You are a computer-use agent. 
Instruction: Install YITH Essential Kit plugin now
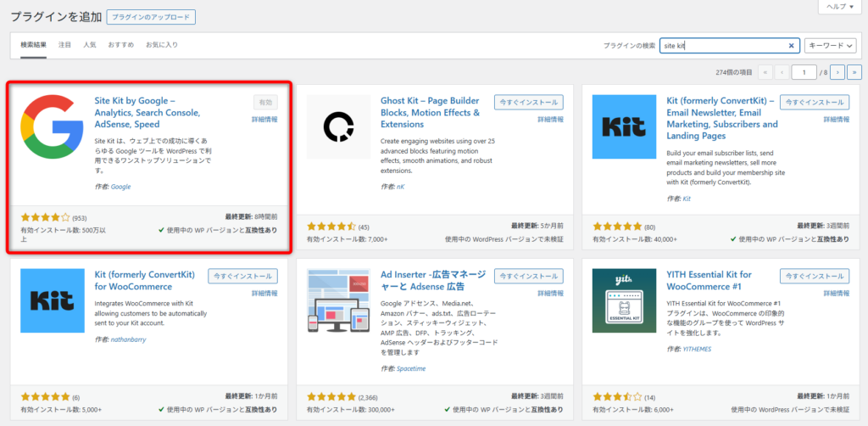(x=815, y=277)
